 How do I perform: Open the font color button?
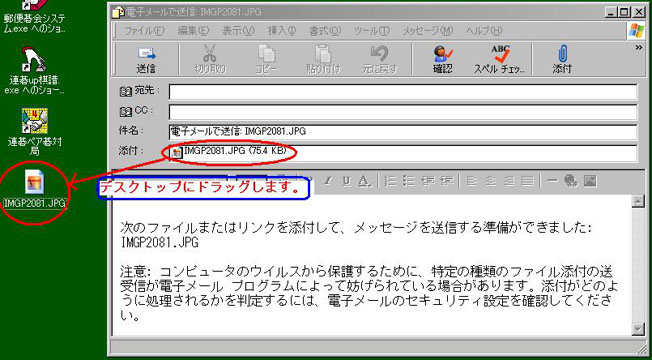coord(364,181)
